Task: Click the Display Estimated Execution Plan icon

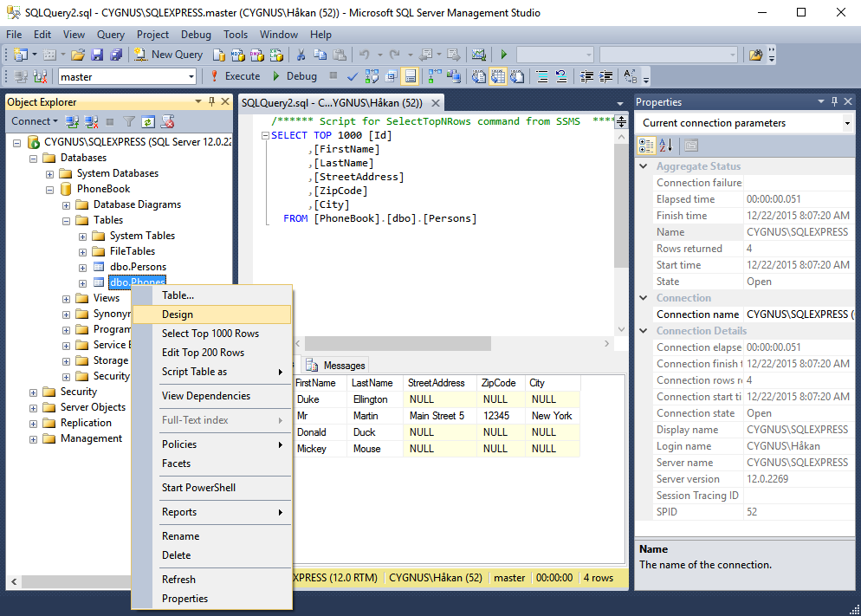Action: pyautogui.click(x=372, y=76)
